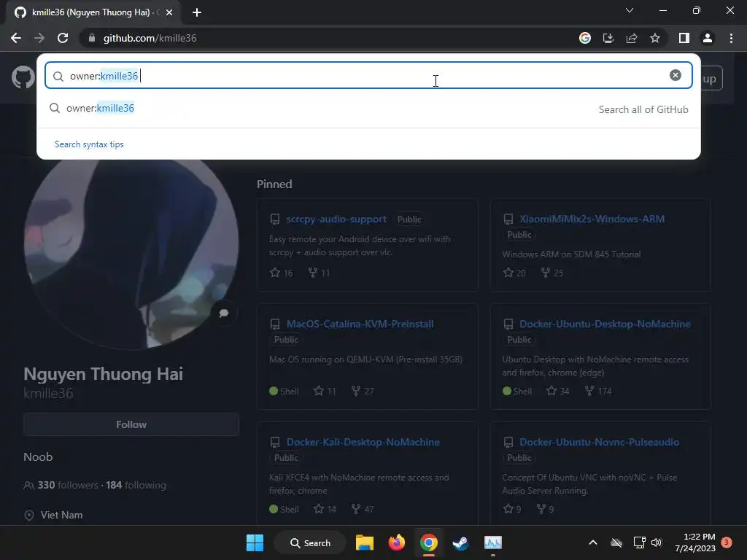The image size is (747, 560).
Task: Open MacOS-Catalina-KVM-Preinstall repository
Action: (360, 324)
